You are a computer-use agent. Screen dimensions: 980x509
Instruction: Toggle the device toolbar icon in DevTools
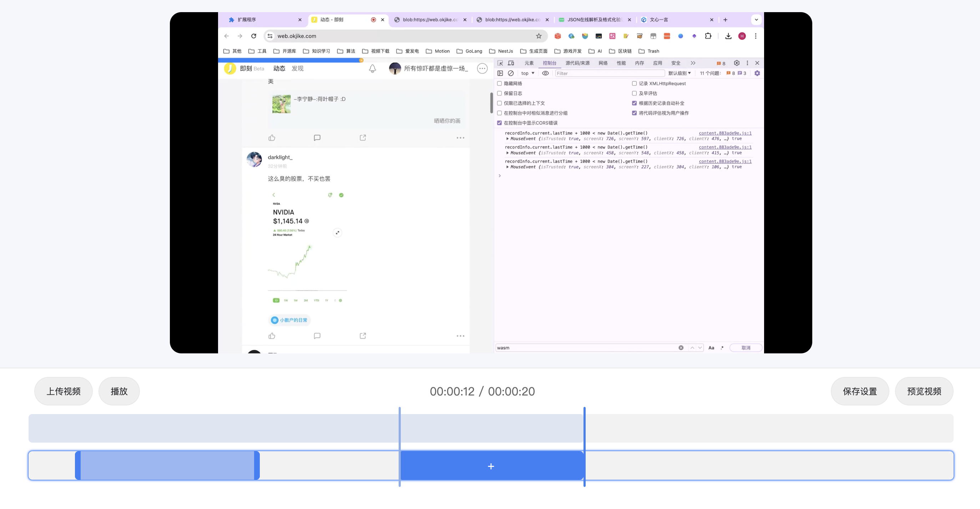(x=511, y=63)
